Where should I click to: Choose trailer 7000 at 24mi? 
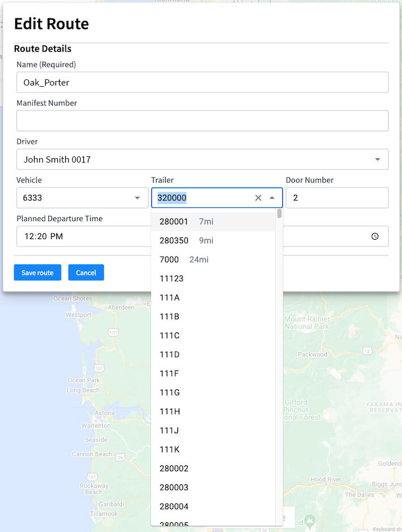[213, 259]
